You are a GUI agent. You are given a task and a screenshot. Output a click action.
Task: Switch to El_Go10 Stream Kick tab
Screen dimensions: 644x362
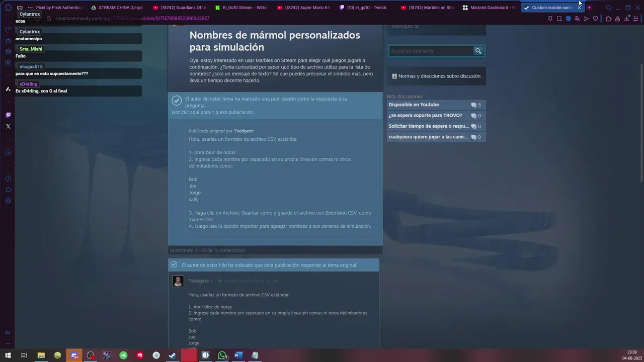(x=241, y=8)
